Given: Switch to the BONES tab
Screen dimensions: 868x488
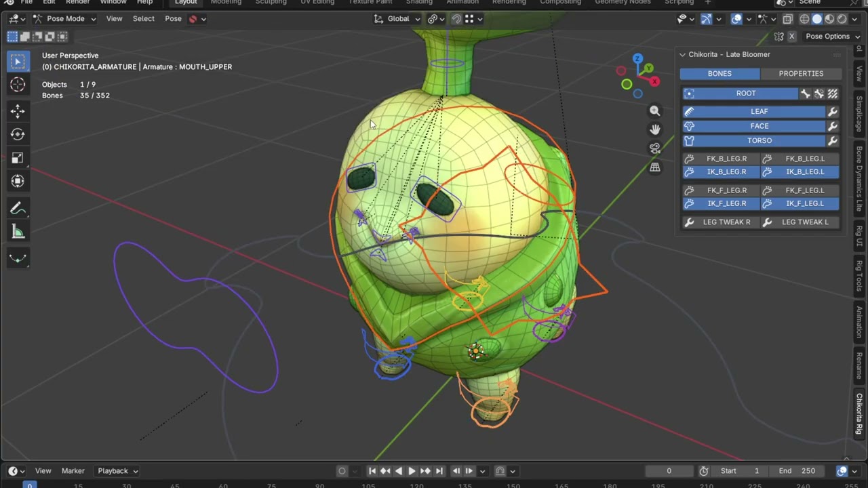Looking at the screenshot, I should tap(719, 74).
